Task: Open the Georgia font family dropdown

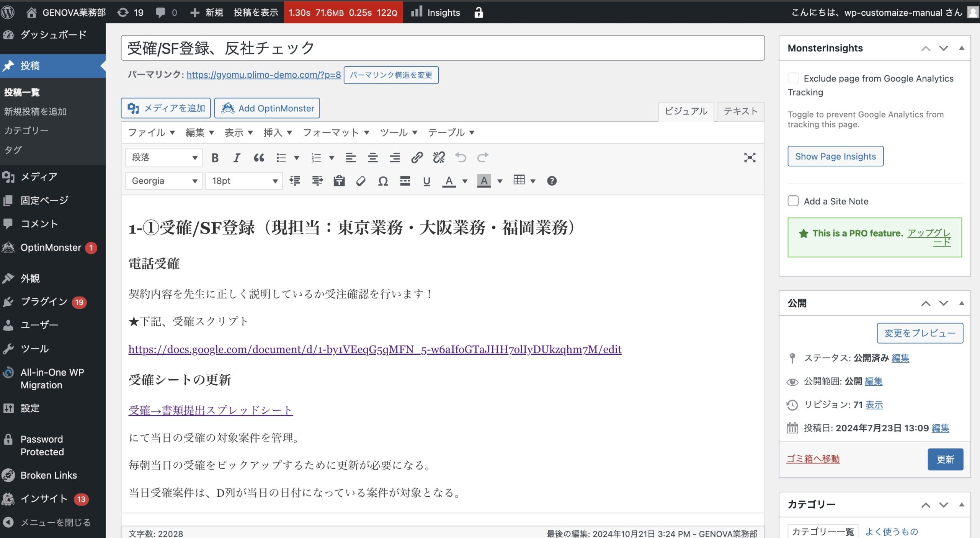Action: (163, 181)
